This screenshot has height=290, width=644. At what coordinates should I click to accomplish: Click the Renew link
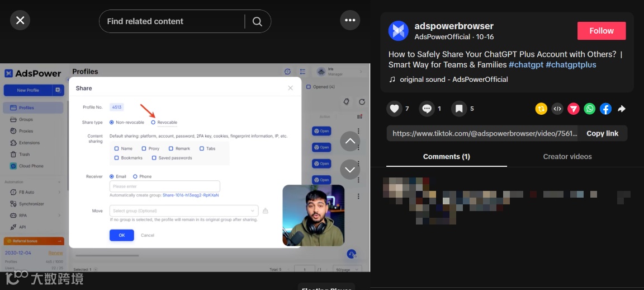55,252
